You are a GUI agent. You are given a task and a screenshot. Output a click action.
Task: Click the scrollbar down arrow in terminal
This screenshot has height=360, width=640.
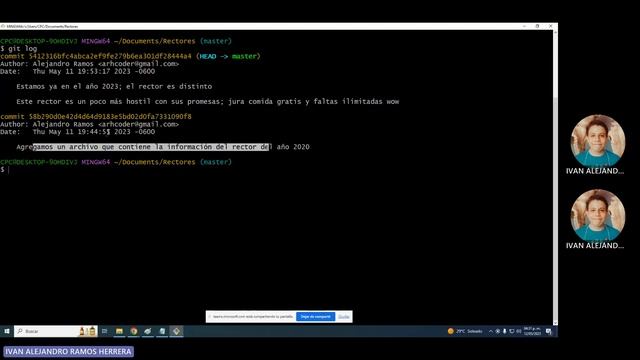pyautogui.click(x=555, y=322)
